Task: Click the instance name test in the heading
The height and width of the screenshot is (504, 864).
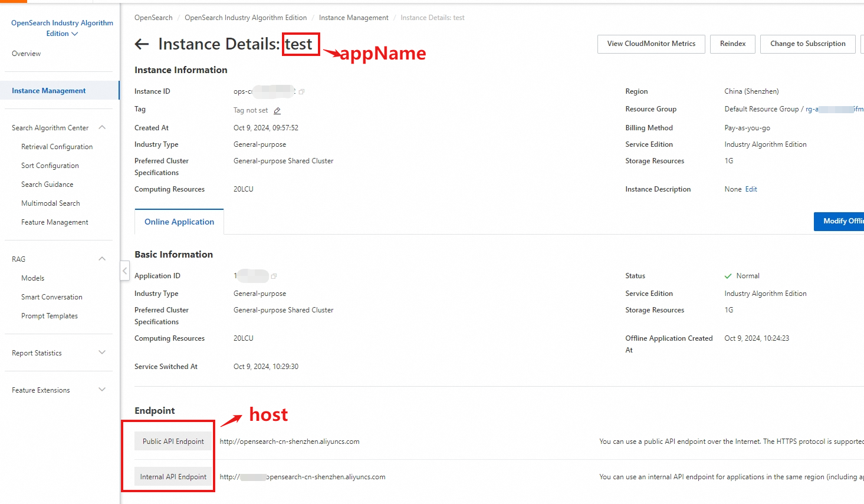Action: tap(298, 44)
